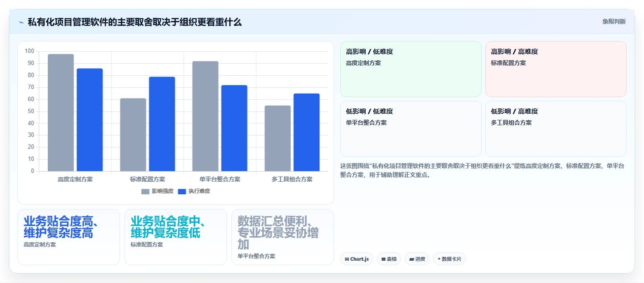Click the lightning icon beside the title
Screen dimensions: 644x283
tap(21, 22)
